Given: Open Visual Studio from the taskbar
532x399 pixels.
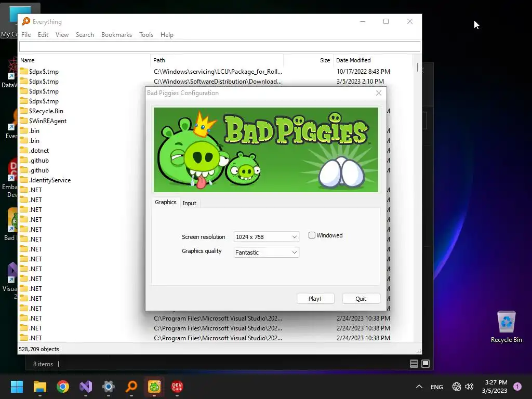Looking at the screenshot, I should 86,387.
